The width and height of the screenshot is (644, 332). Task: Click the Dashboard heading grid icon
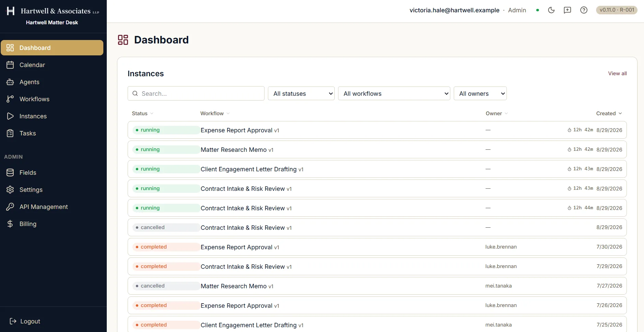coord(123,40)
